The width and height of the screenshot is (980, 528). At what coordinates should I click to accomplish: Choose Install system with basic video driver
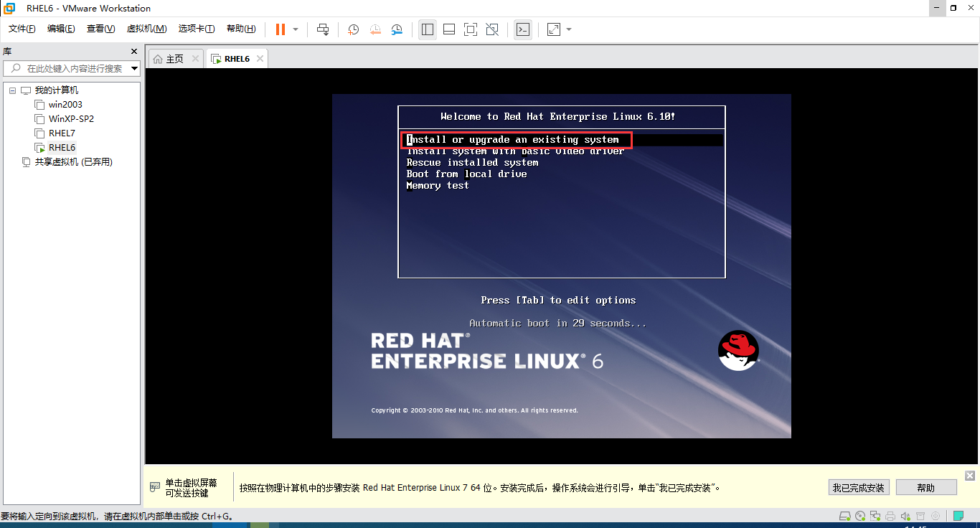pos(515,151)
